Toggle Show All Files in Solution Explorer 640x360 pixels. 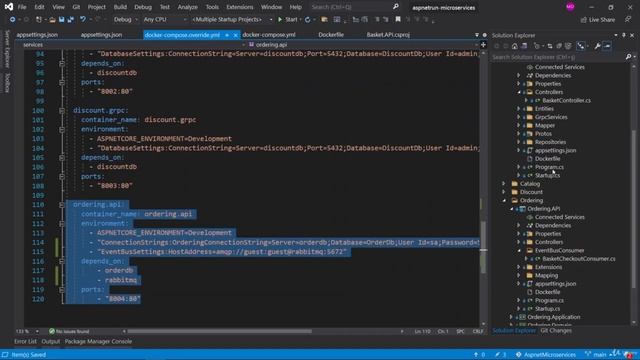[x=568, y=46]
